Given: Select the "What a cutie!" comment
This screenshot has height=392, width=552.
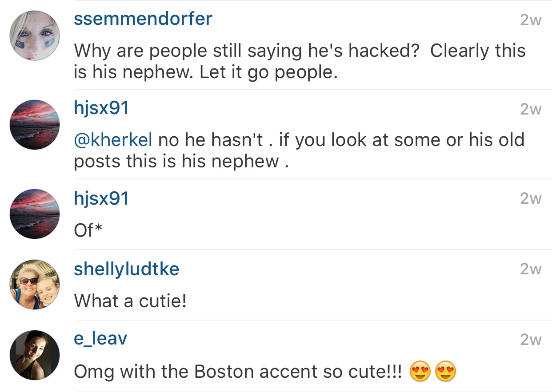Looking at the screenshot, I should (x=130, y=301).
